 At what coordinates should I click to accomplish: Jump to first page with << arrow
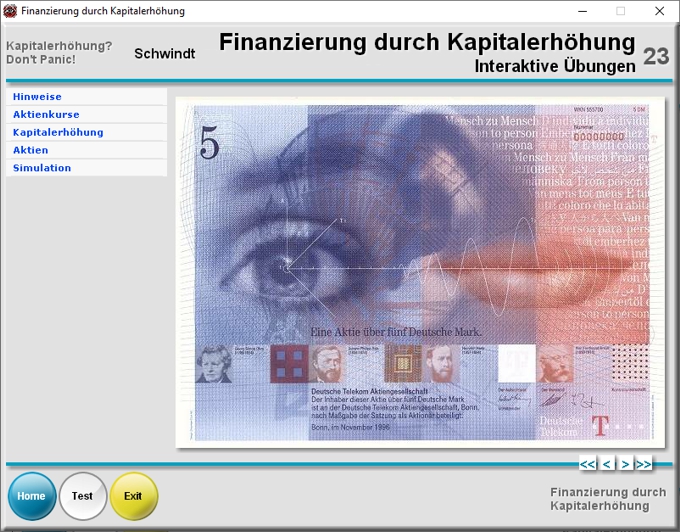pos(588,464)
